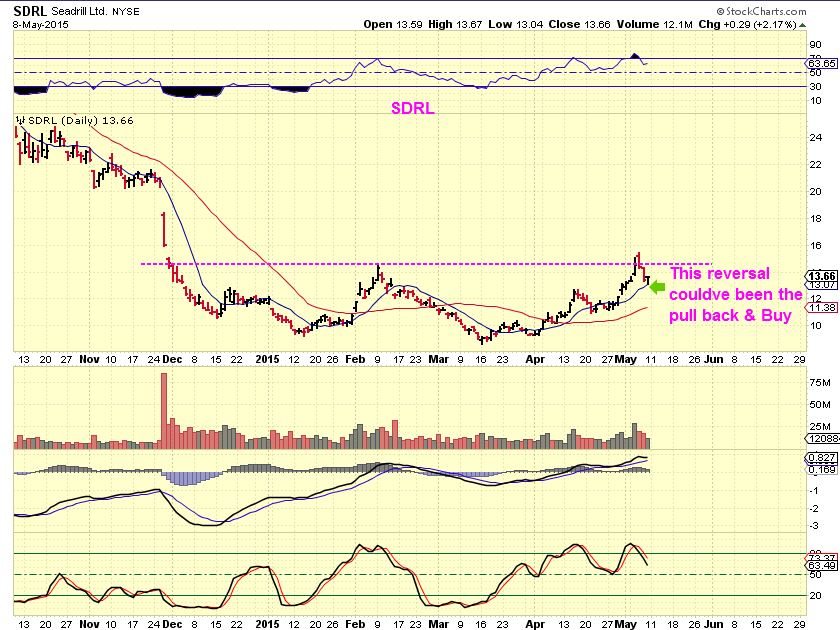This screenshot has height=630, width=840.
Task: Click the Open 13.59 value
Action: pos(393,25)
